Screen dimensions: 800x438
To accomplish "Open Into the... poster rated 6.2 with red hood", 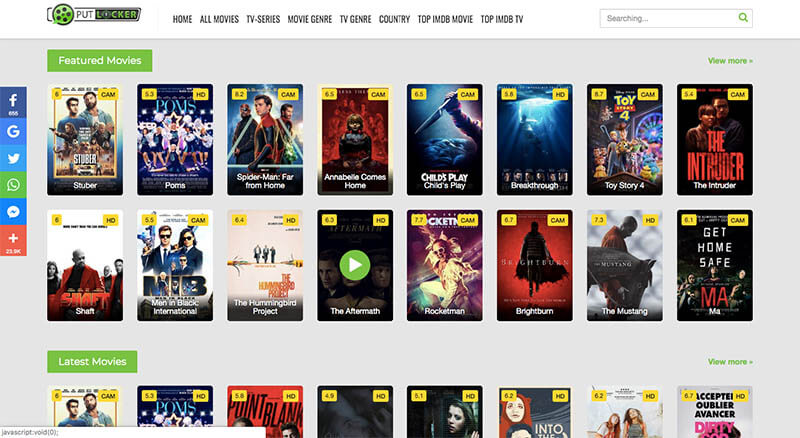I will [x=535, y=411].
